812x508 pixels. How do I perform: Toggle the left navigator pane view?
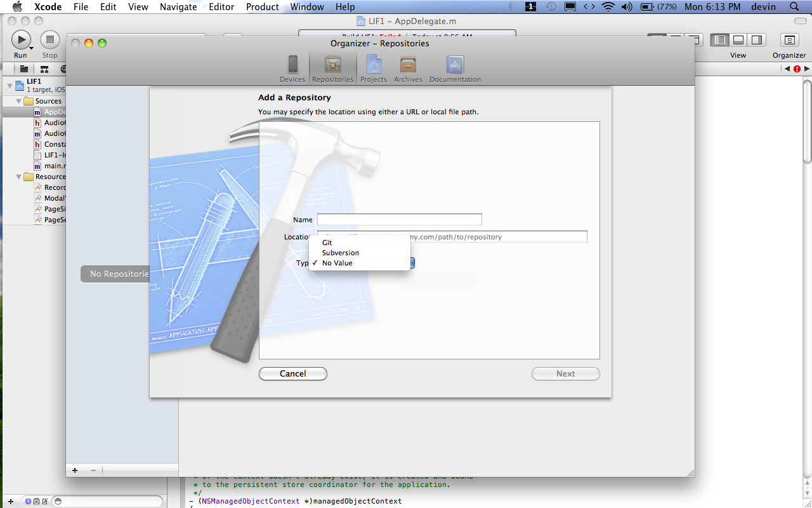click(x=720, y=40)
